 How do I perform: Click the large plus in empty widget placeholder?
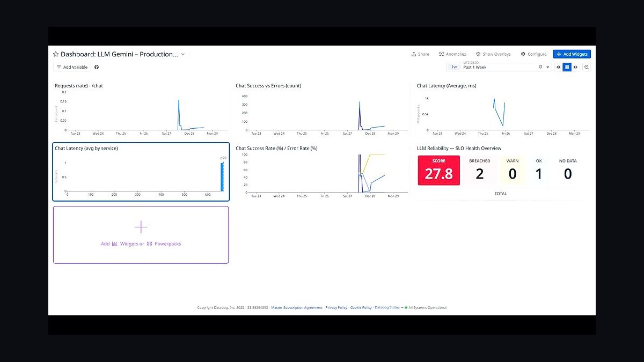141,227
